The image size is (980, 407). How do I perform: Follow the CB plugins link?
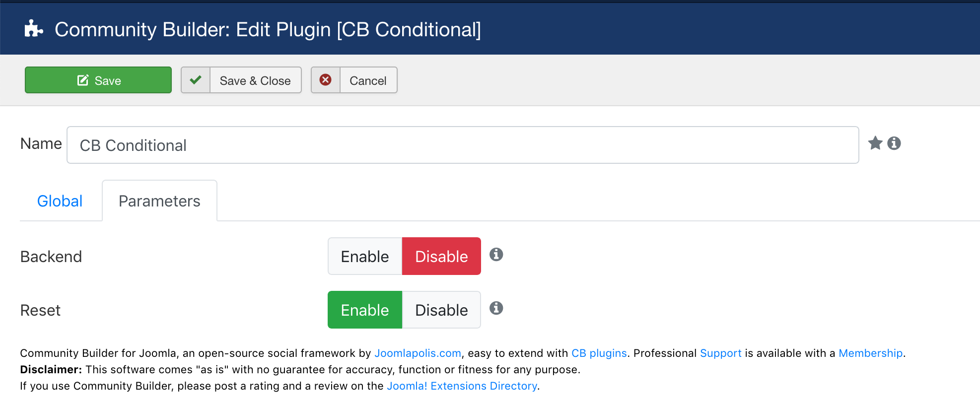coord(599,353)
